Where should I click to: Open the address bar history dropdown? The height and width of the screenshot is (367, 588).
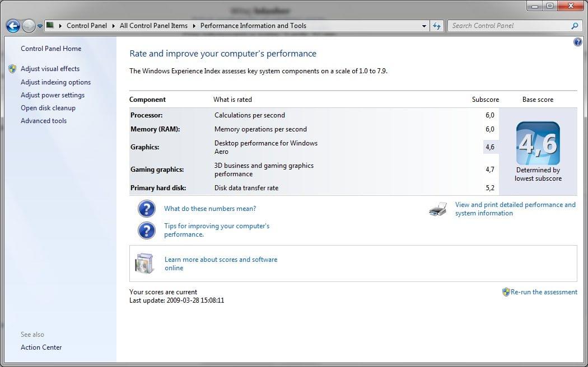(x=424, y=26)
